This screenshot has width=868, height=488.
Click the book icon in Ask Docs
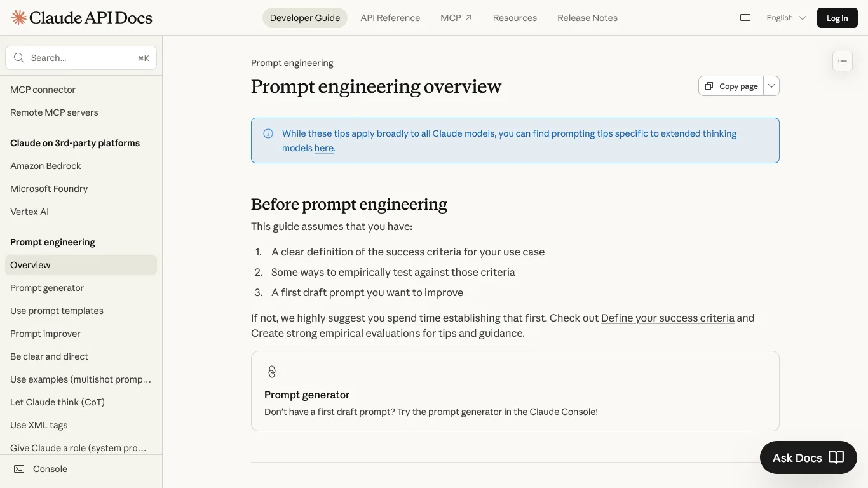[x=836, y=457]
